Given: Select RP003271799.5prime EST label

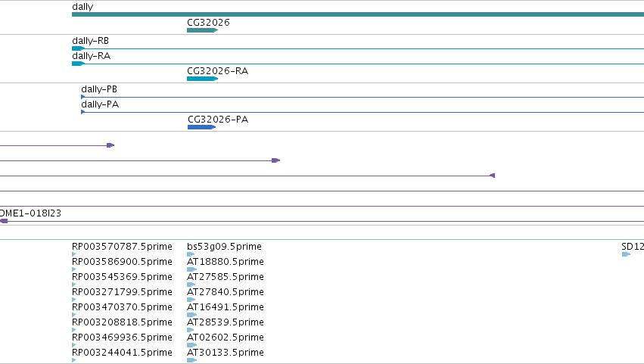Looking at the screenshot, I should coord(122,292).
